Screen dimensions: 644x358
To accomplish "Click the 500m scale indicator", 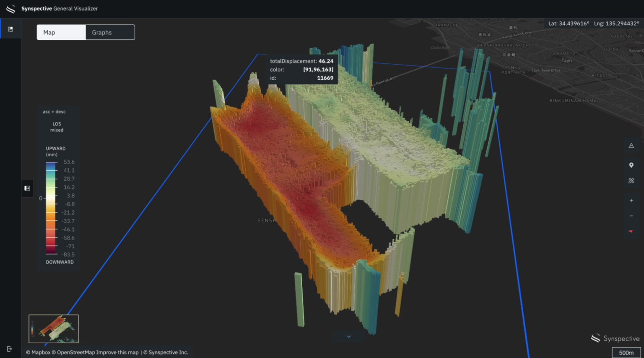I will 626,353.
